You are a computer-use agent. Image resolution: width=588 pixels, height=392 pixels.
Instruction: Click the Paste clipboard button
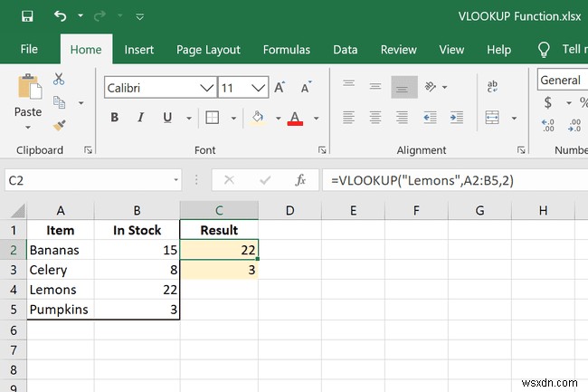click(x=29, y=87)
